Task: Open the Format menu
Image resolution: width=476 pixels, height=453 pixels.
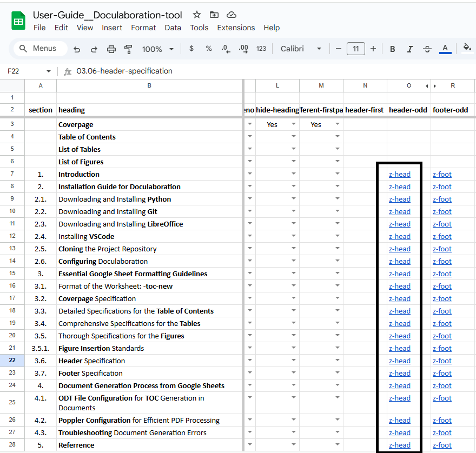Action: pyautogui.click(x=143, y=28)
